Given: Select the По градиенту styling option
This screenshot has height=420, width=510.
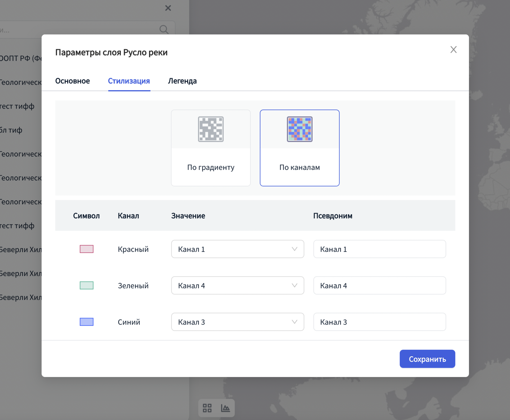Looking at the screenshot, I should click(211, 167).
